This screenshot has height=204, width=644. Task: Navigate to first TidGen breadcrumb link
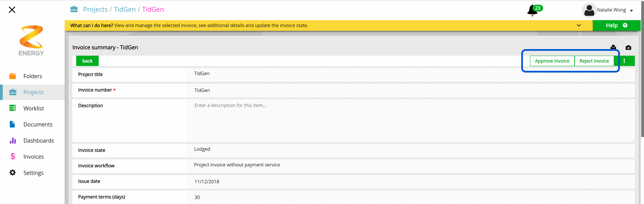(x=125, y=9)
